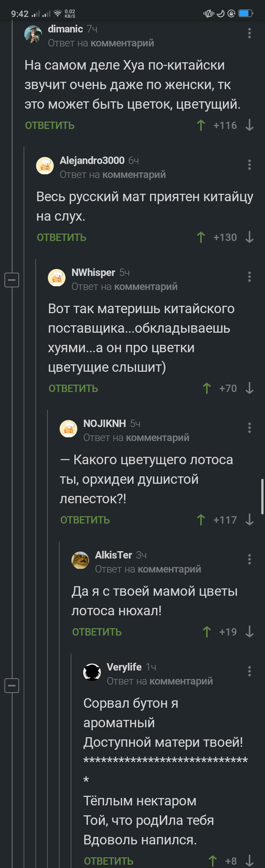Collapse the Verylife comment thread
This screenshot has width=265, height=868.
pyautogui.click(x=12, y=685)
